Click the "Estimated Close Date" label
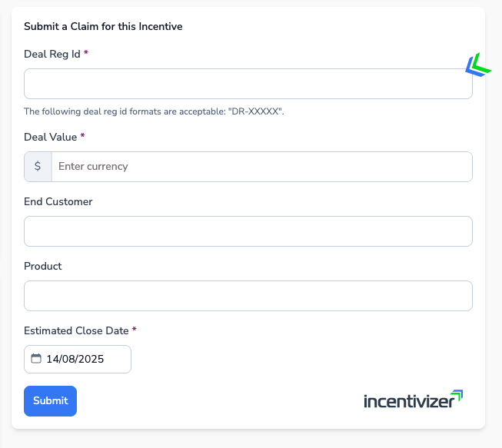502x448 pixels. pyautogui.click(x=77, y=330)
